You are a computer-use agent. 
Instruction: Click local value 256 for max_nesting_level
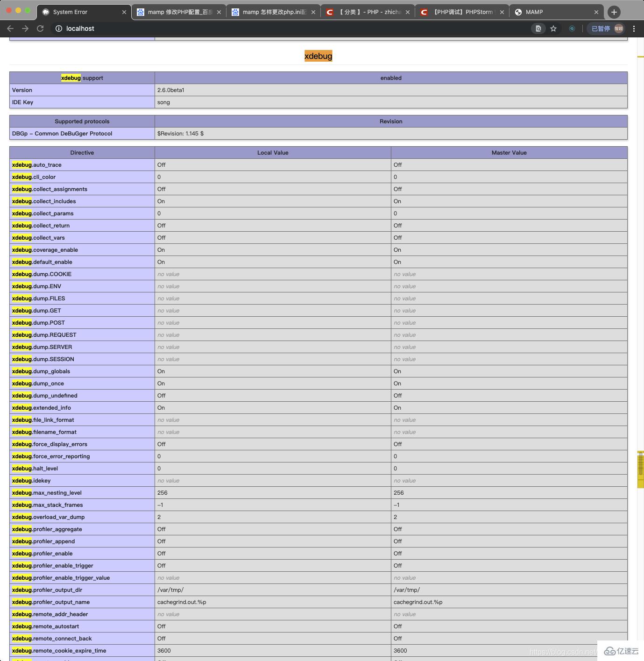163,493
